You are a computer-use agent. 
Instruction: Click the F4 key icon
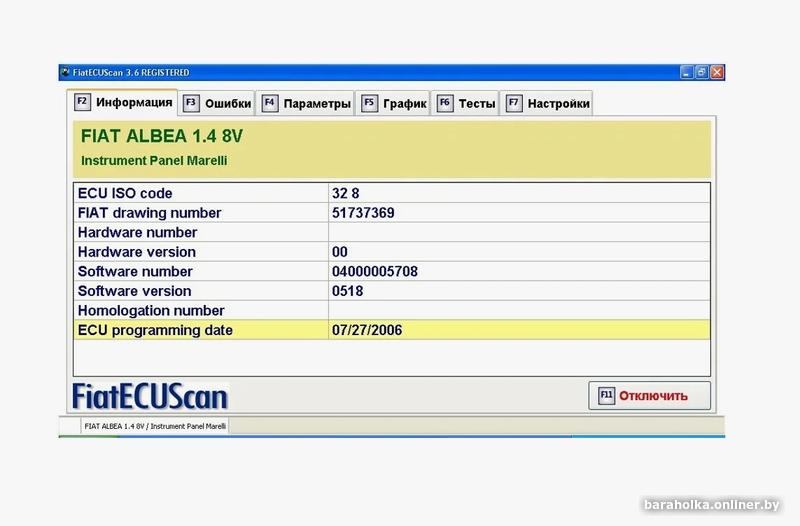coord(269,103)
